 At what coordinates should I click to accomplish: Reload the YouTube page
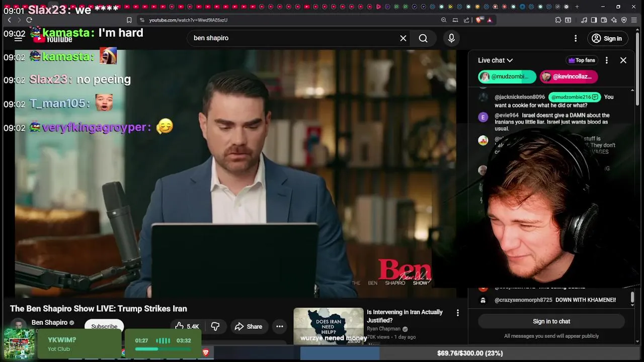coord(29,20)
